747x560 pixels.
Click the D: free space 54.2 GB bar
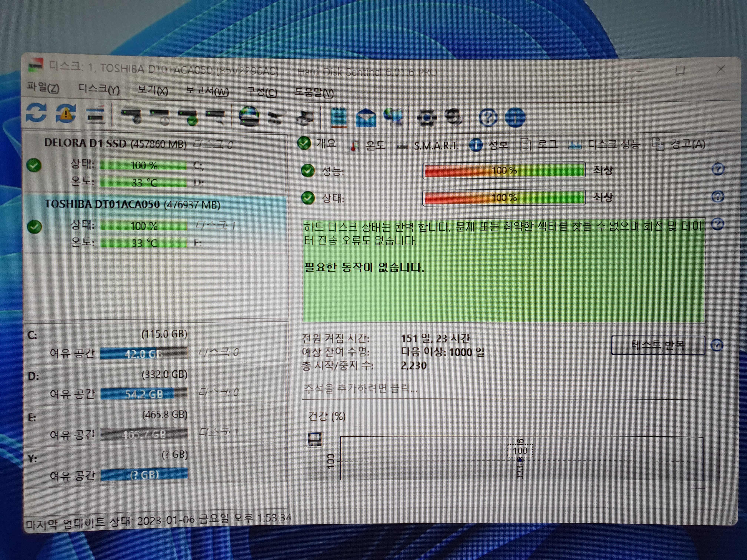[144, 394]
